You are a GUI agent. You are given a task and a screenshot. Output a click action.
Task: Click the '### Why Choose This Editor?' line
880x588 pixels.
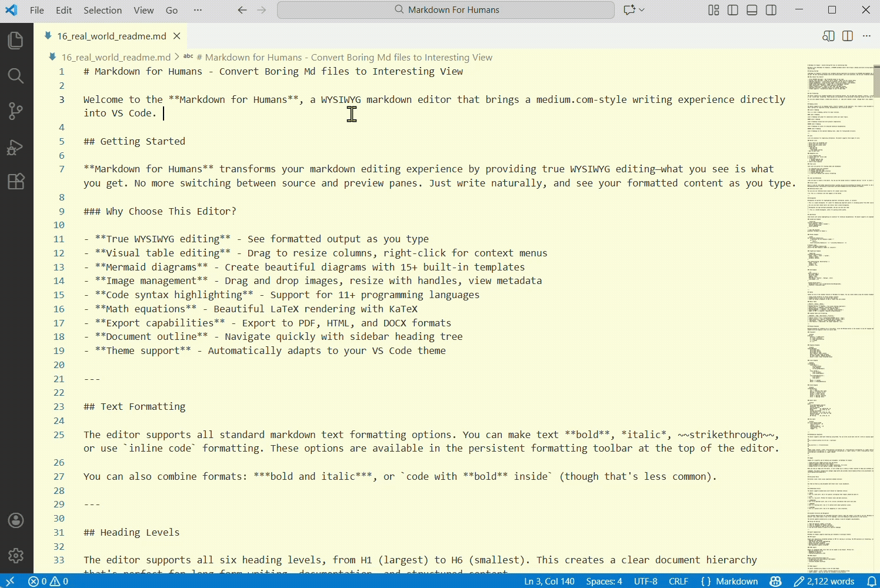pyautogui.click(x=160, y=211)
